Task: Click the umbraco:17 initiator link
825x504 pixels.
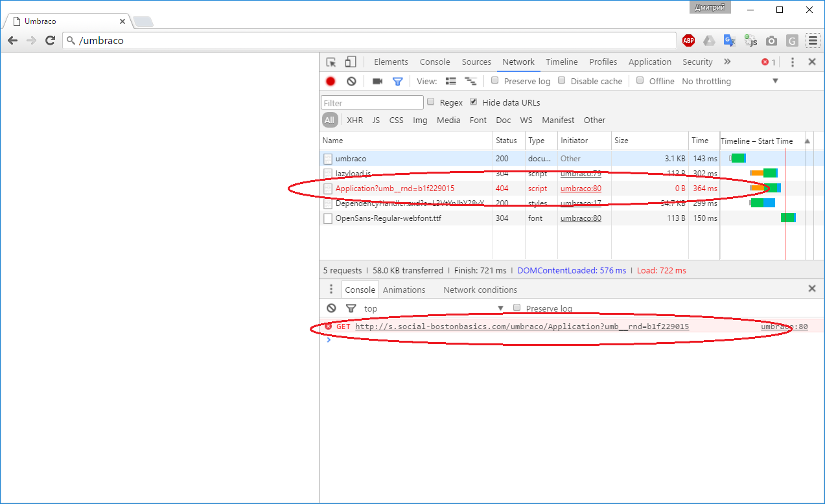Action: tap(581, 203)
